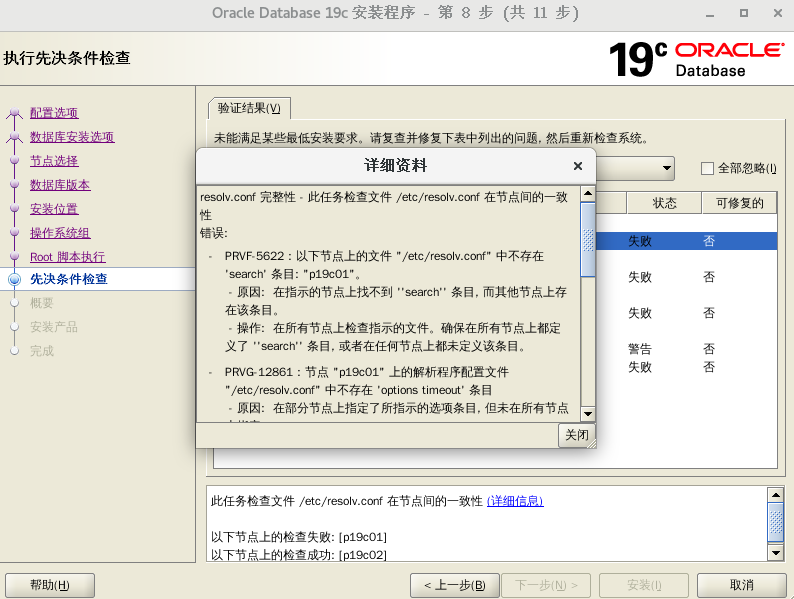
Task: Go to the 数据库版本 step
Action: tap(60, 185)
